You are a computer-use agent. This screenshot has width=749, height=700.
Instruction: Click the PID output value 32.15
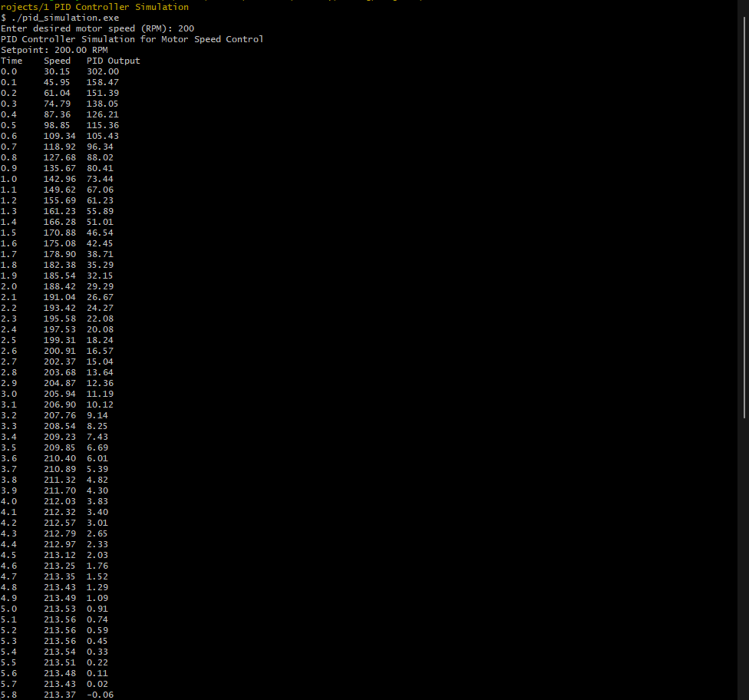pyautogui.click(x=100, y=276)
